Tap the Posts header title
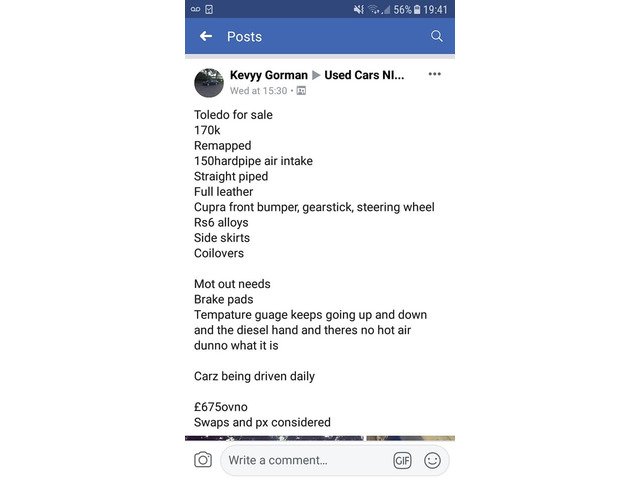 (x=244, y=36)
